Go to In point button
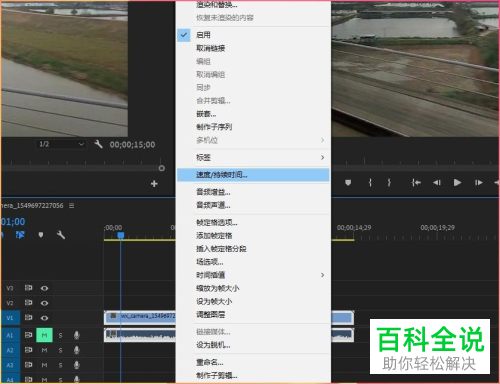Viewport: 500px width, 384px height. (416, 183)
